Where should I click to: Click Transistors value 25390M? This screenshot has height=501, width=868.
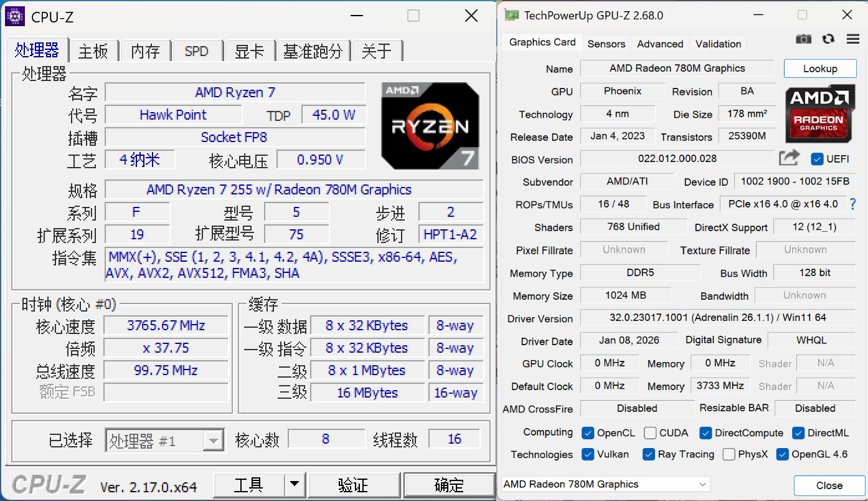747,136
